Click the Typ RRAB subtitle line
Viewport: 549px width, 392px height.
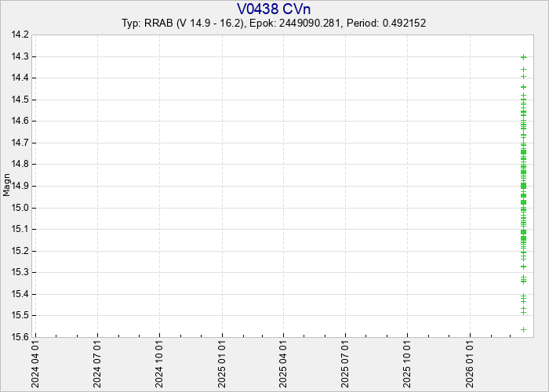click(x=274, y=24)
